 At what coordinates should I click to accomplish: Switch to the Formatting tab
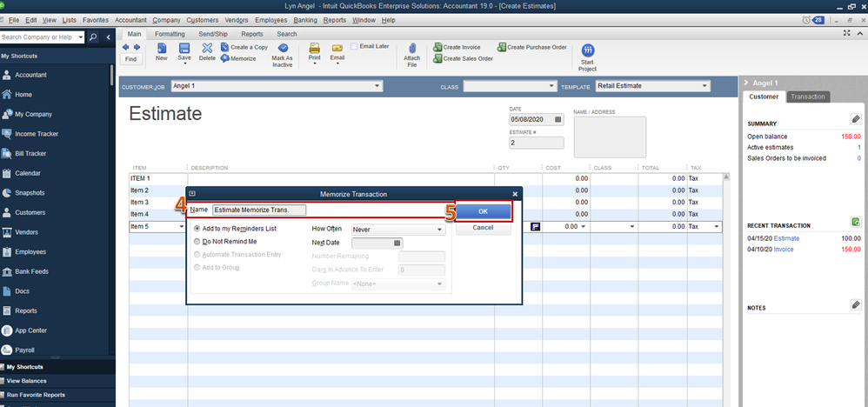170,34
